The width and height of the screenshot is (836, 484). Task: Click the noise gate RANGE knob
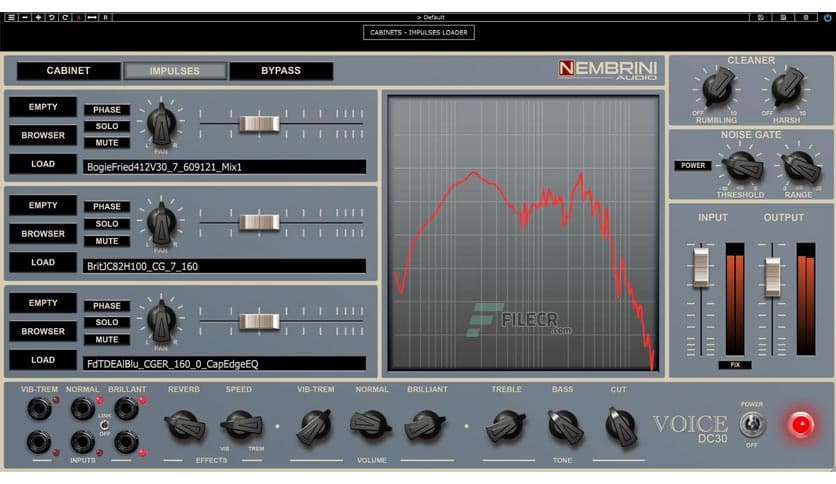(x=800, y=166)
